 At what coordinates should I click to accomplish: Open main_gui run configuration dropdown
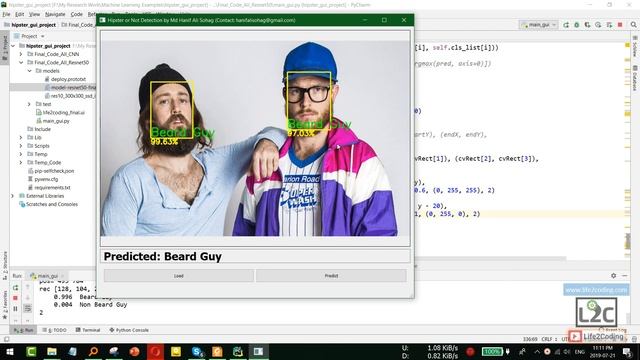pos(539,25)
